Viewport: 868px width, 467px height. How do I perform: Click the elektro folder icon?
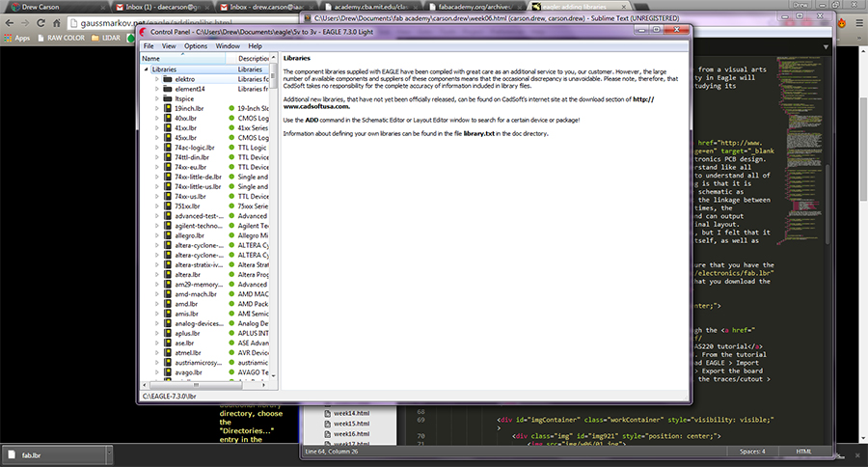click(168, 79)
